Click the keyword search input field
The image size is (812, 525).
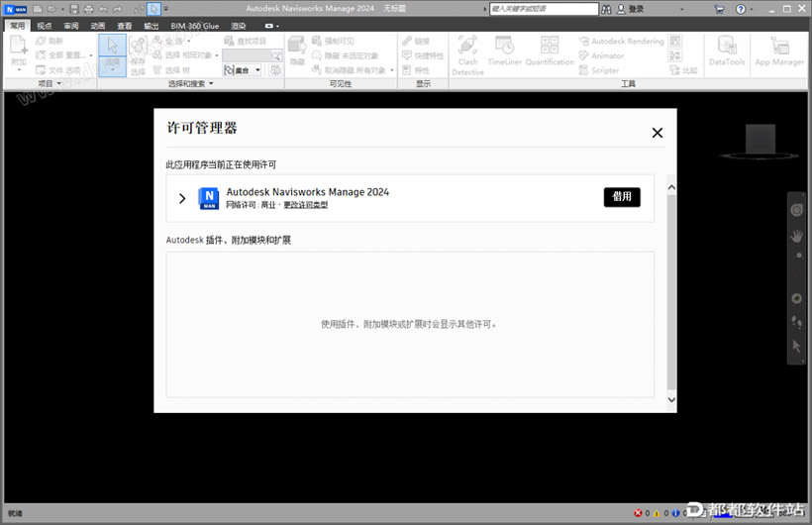click(x=544, y=9)
